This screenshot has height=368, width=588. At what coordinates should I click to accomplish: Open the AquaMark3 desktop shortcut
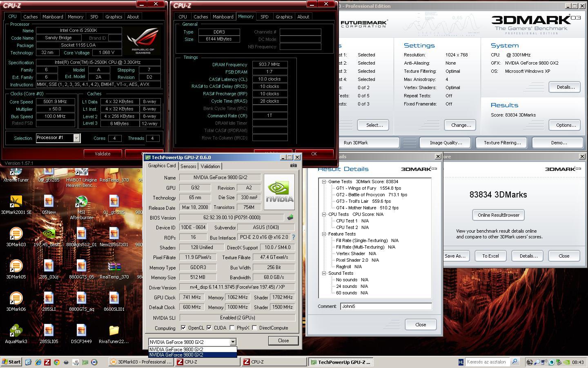pos(16,334)
